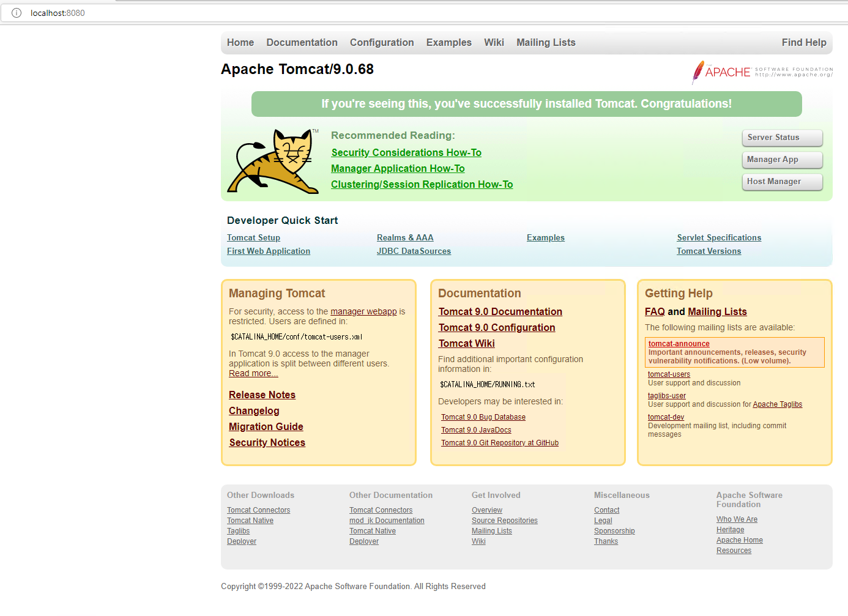Screen dimensions: 848x616
Task: Click the Tomcat cat mascot image
Action: [x=273, y=161]
